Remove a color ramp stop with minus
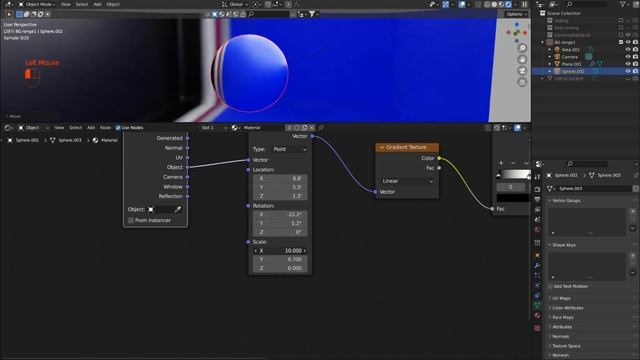Image resolution: width=640 pixels, height=360 pixels. pos(513,163)
